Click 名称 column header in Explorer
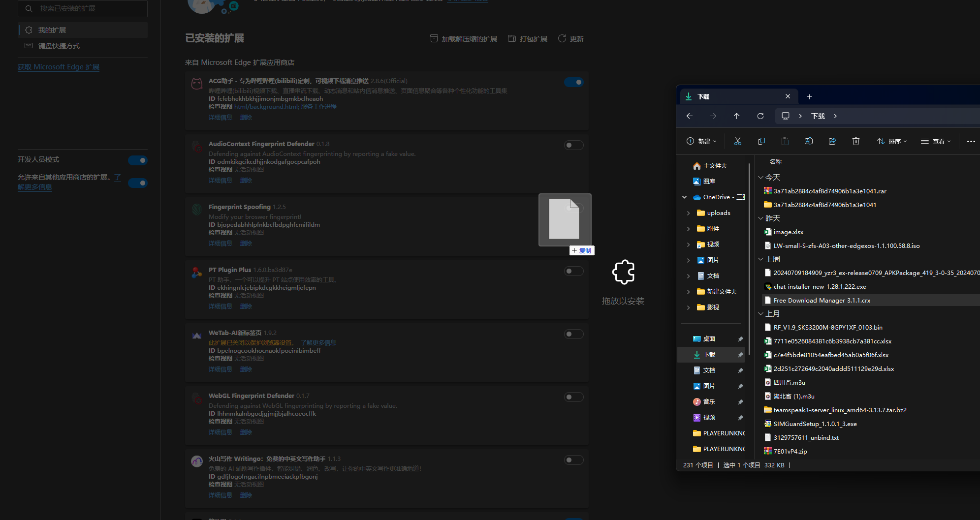The width and height of the screenshot is (980, 520). coord(775,161)
